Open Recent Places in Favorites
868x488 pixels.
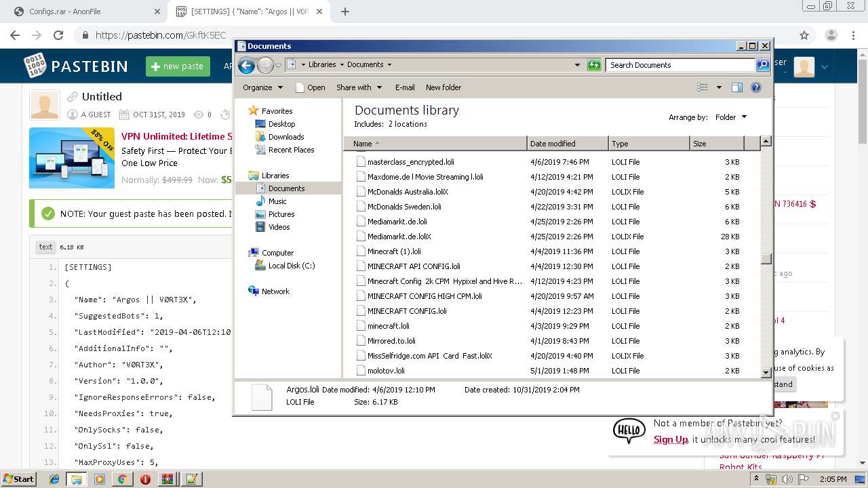(x=291, y=150)
